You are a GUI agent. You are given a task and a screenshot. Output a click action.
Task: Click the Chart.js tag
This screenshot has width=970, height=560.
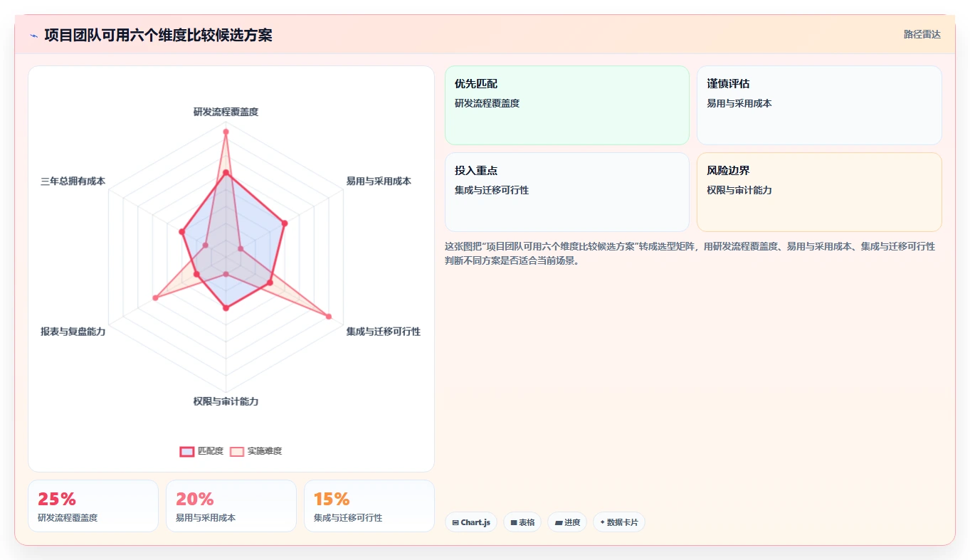471,522
